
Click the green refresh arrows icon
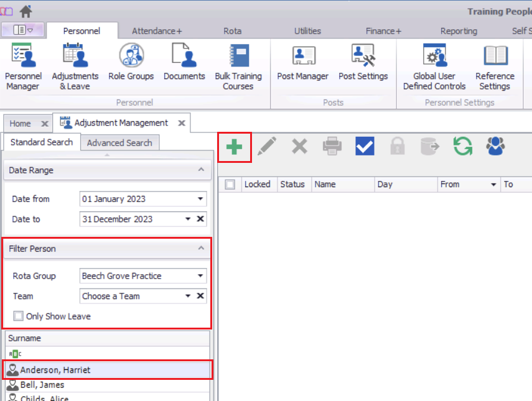(x=462, y=147)
